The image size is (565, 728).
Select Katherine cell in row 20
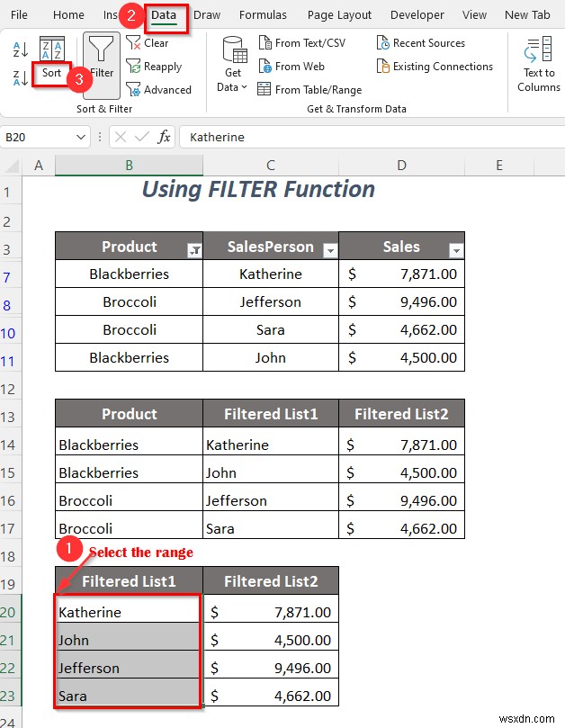click(x=129, y=608)
